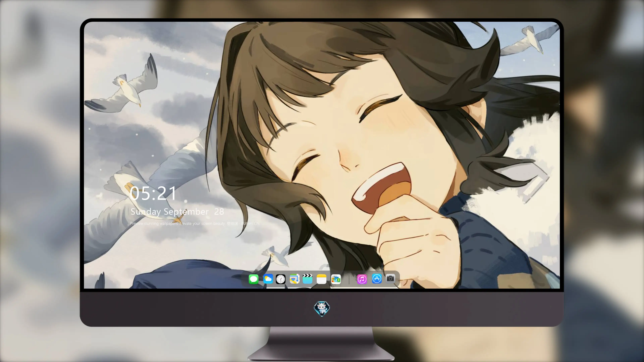Click the 'Preview stunning wallpapers' tagline text

coord(195,223)
